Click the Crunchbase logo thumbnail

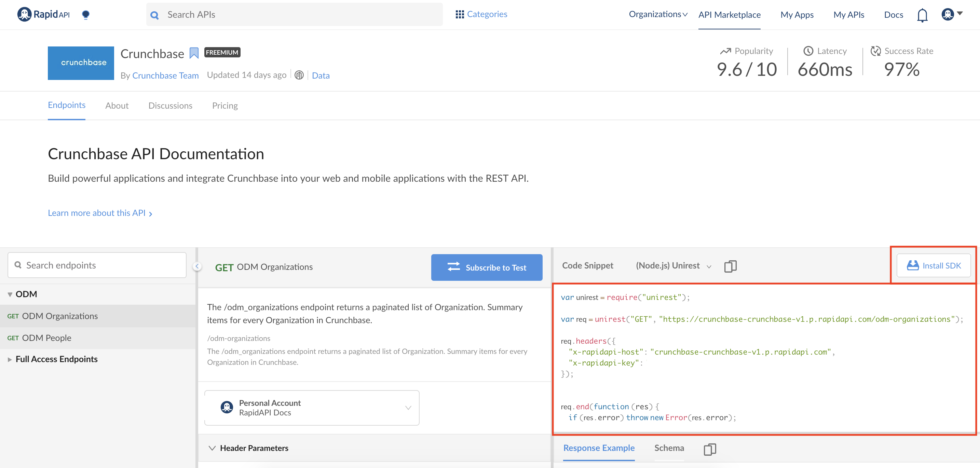point(81,63)
